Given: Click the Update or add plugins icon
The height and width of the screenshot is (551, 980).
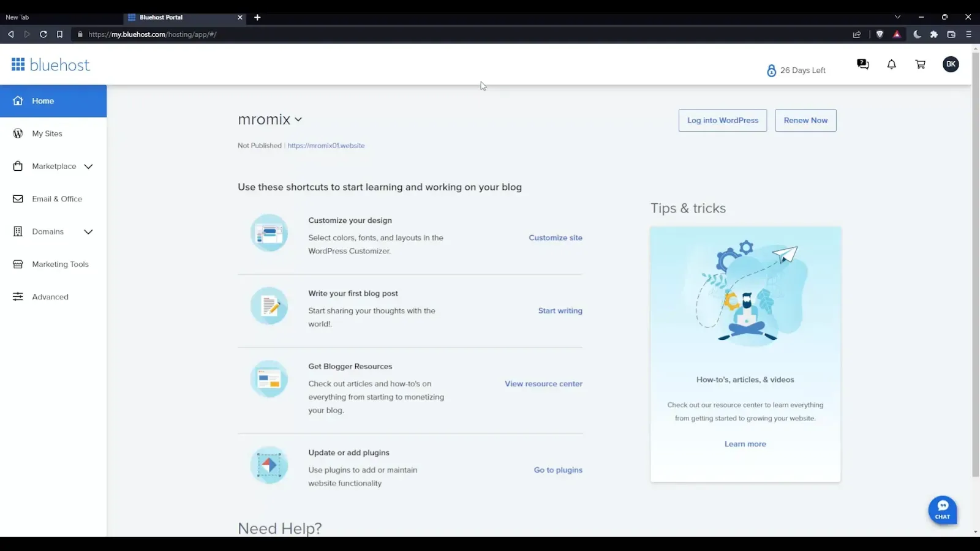Looking at the screenshot, I should [269, 465].
